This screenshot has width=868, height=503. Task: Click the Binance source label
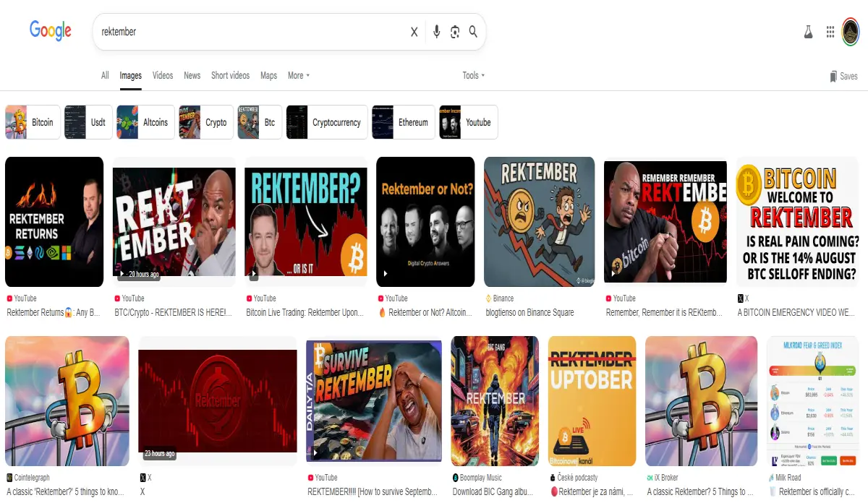tap(500, 298)
